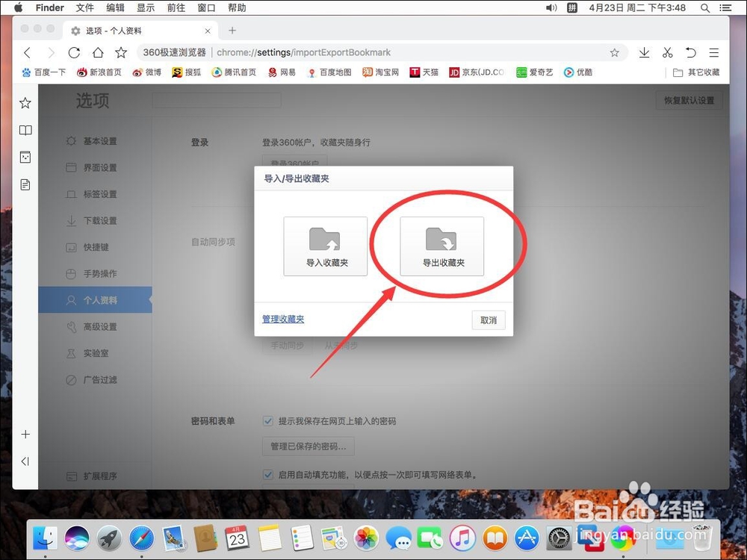Click the bookmarks book icon in left sidebar
The width and height of the screenshot is (747, 560).
tap(25, 130)
